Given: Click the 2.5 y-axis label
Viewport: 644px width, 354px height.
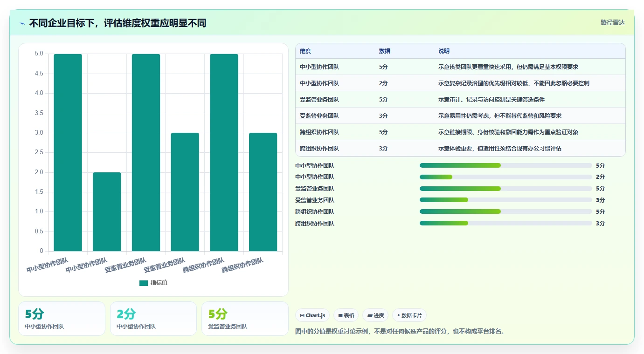Looking at the screenshot, I should (39, 152).
